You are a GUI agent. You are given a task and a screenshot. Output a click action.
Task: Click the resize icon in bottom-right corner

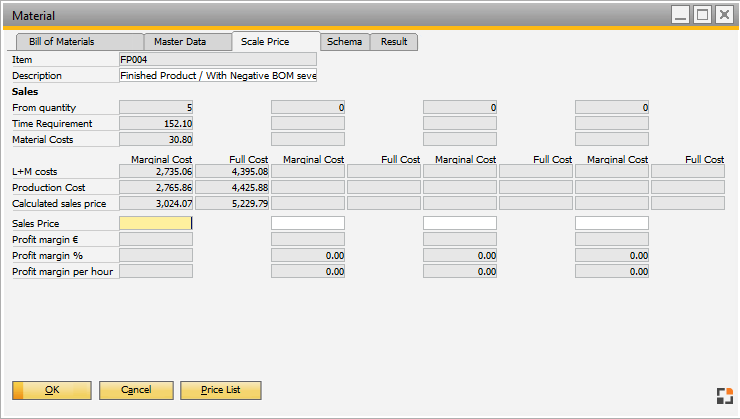tap(724, 395)
